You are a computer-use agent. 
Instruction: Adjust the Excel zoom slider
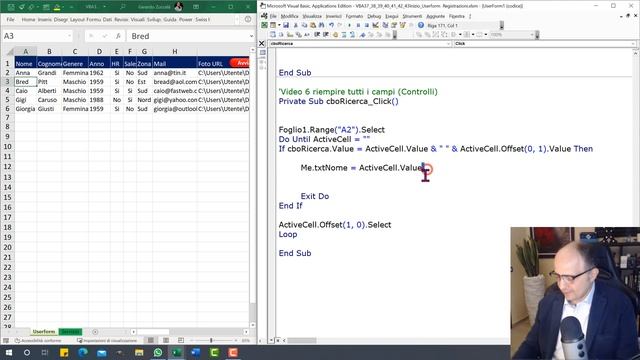(211, 340)
